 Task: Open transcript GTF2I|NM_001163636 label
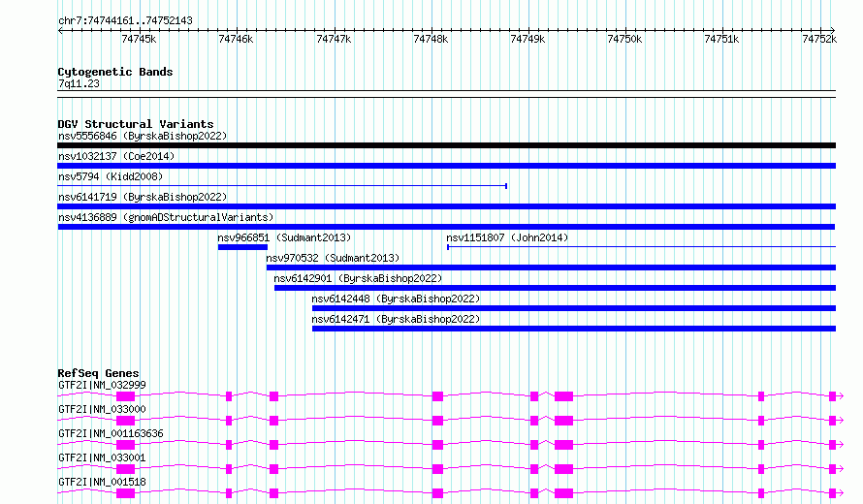click(111, 433)
